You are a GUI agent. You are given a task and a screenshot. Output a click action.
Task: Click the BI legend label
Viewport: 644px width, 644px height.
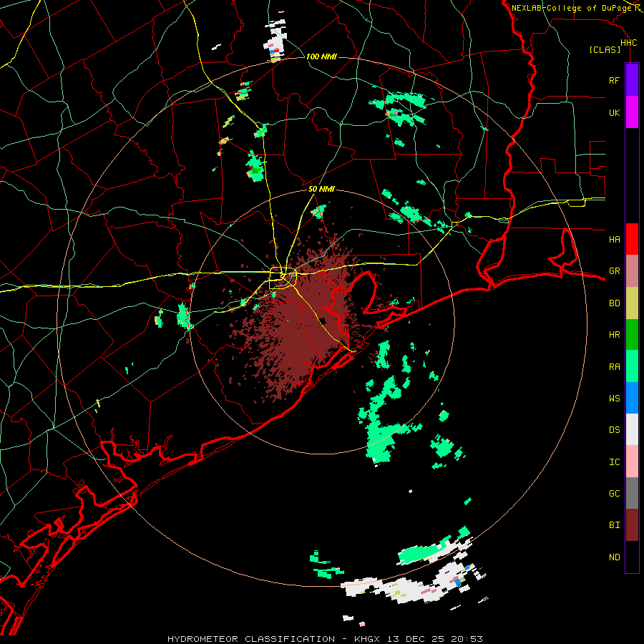[614, 525]
